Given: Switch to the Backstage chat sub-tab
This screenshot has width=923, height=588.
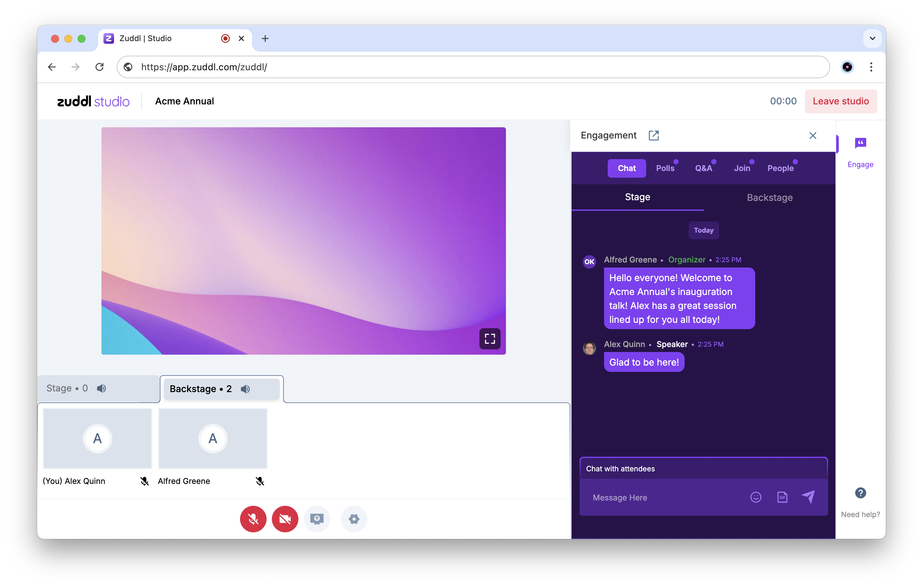Looking at the screenshot, I should (770, 198).
